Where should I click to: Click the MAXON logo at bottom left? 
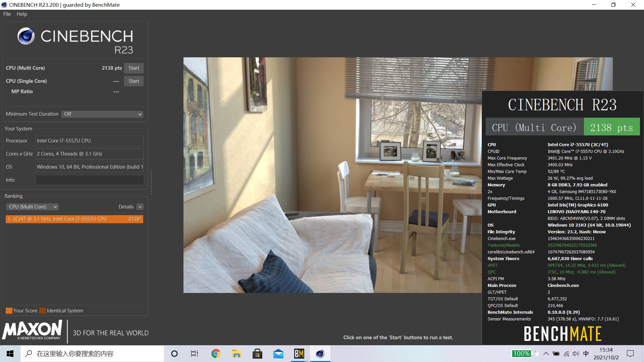coord(32,330)
